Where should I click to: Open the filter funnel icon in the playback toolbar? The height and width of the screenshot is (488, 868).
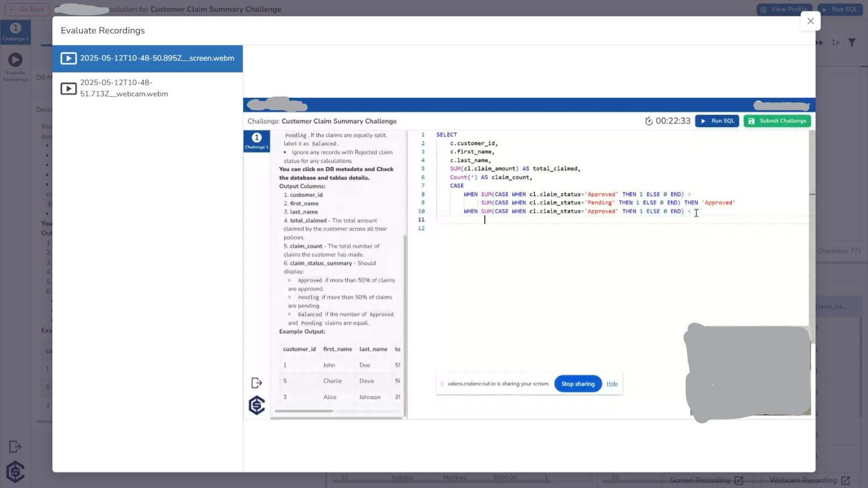click(852, 43)
